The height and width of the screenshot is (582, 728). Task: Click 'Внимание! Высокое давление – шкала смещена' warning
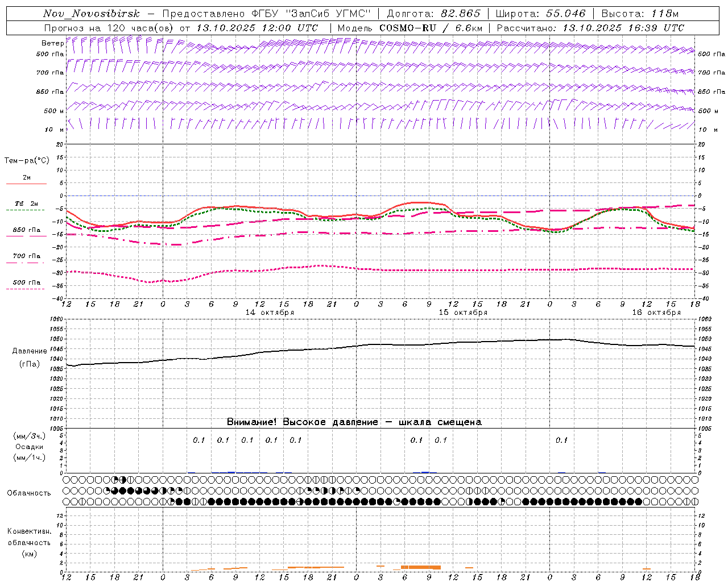coord(354,422)
